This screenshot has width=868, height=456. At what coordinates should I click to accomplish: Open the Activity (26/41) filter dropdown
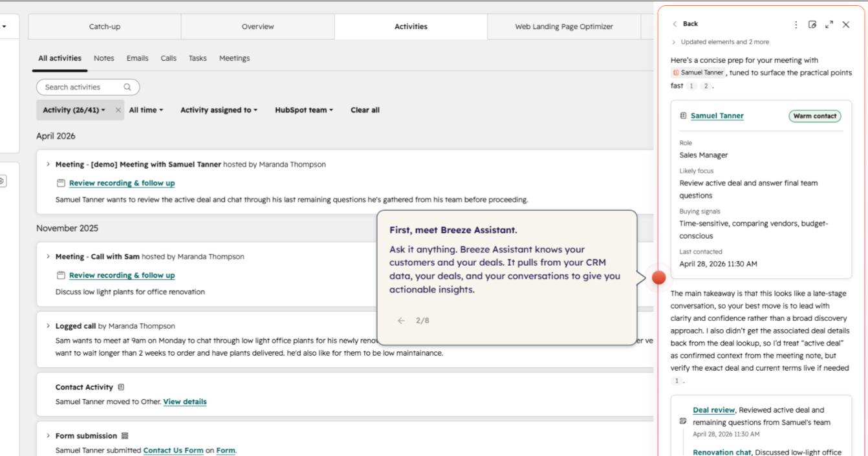coord(74,110)
